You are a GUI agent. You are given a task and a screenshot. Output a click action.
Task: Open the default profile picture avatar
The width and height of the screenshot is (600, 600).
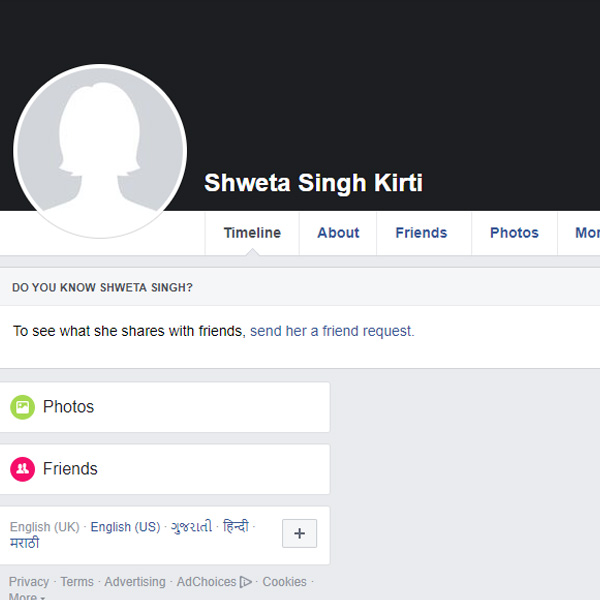100,151
